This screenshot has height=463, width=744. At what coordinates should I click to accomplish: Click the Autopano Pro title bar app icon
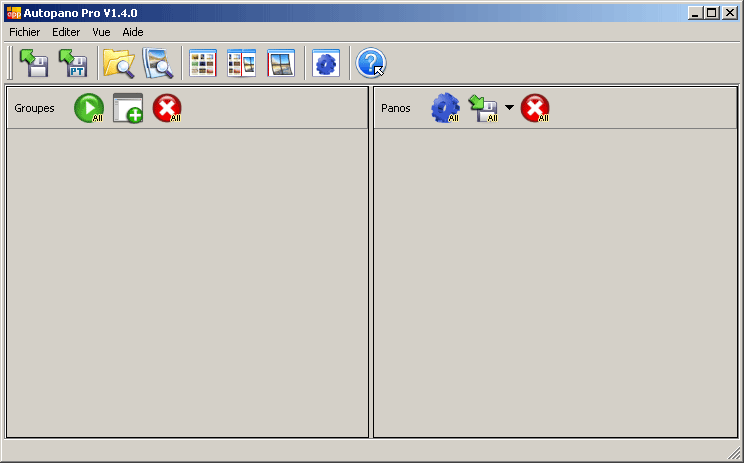[x=14, y=13]
